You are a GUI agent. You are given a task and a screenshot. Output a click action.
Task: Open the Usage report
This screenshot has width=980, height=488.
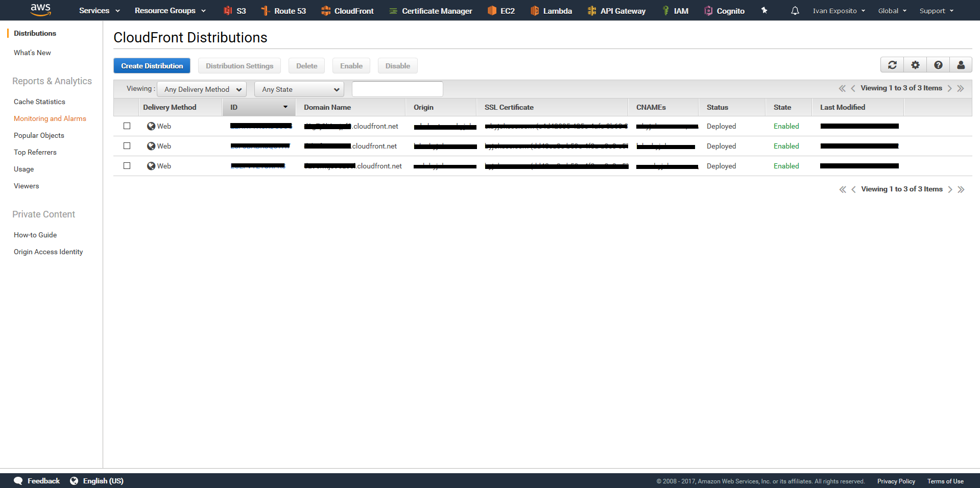tap(23, 169)
